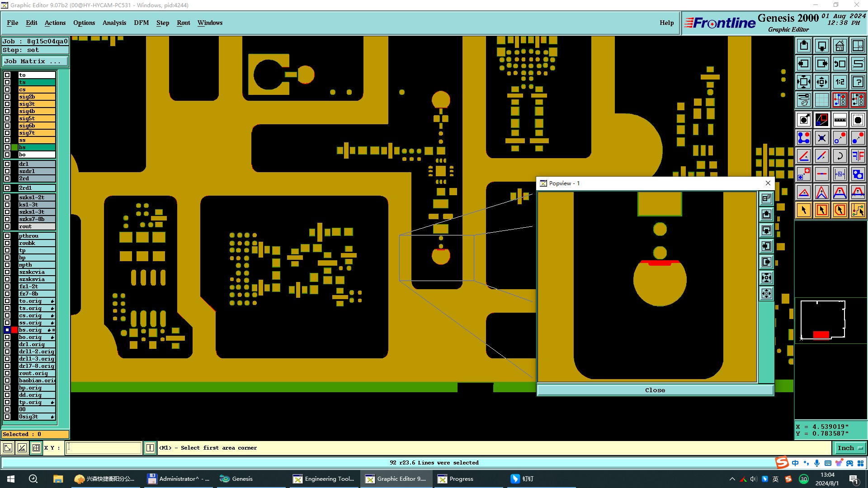This screenshot has height=488, width=868.
Task: Click the 1:2 scale zoom icon
Action: point(840,82)
